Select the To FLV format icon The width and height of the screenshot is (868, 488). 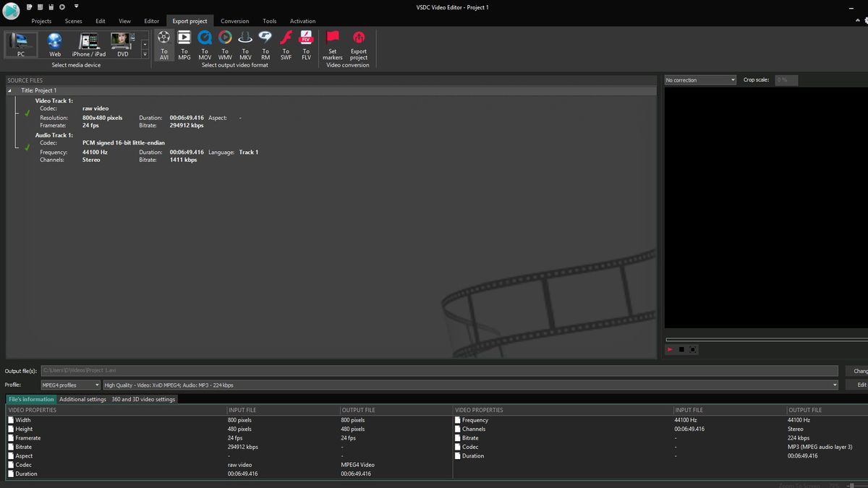point(305,43)
